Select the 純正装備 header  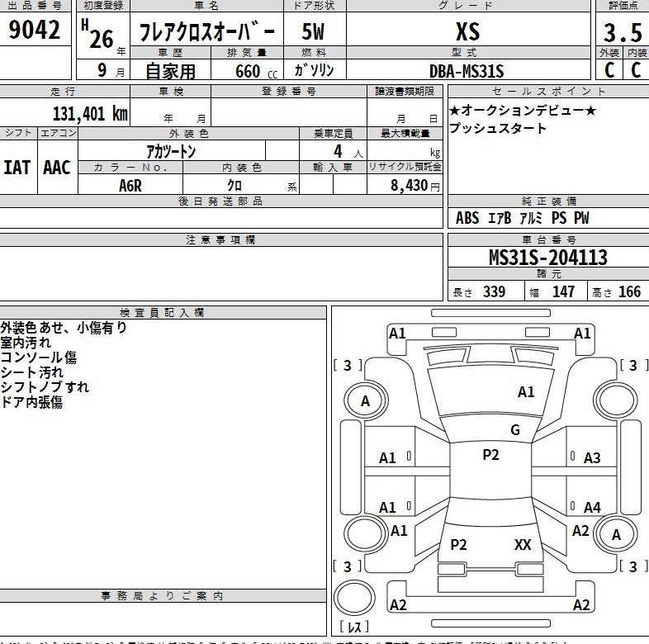549,201
